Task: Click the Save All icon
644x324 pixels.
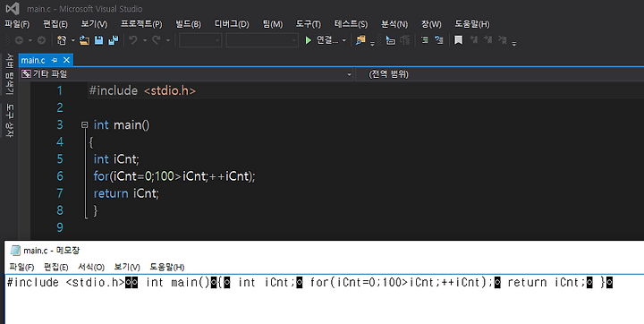Action: coord(114,40)
